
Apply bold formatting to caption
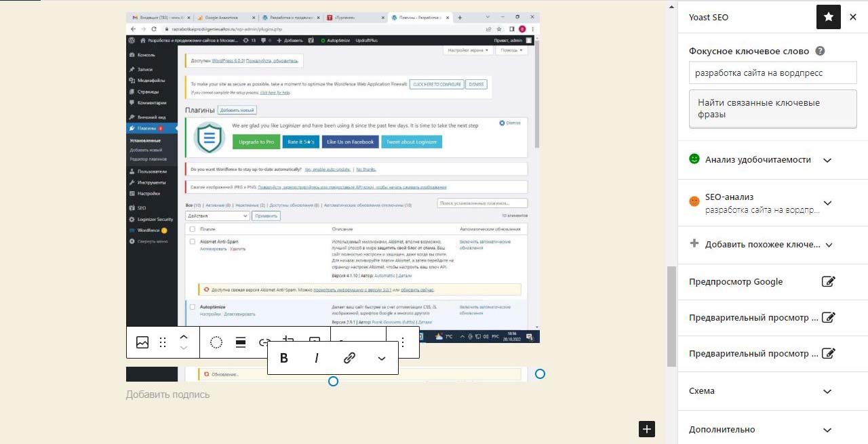coord(284,358)
